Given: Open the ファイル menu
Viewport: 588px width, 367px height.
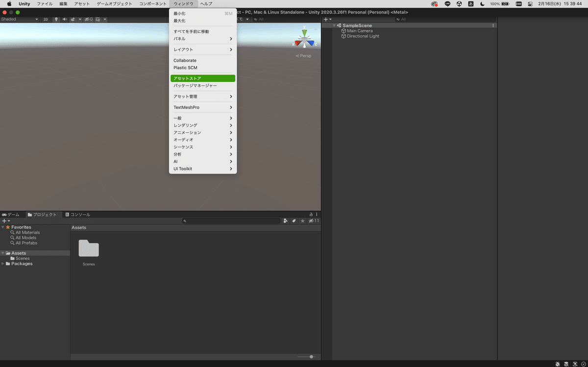Looking at the screenshot, I should [x=45, y=4].
